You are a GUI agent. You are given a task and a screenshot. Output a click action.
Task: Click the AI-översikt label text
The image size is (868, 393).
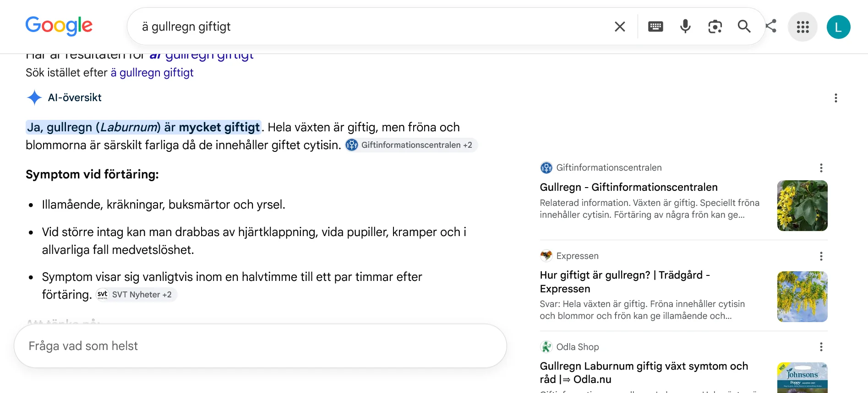(75, 97)
